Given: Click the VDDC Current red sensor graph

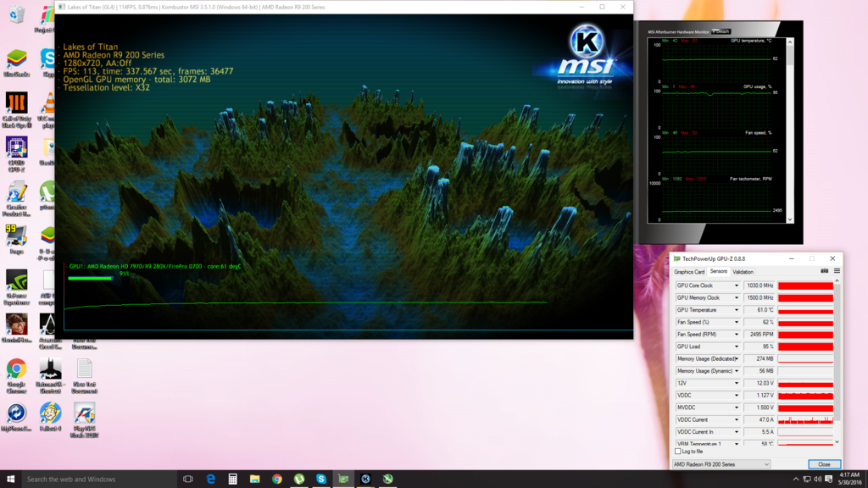Looking at the screenshot, I should click(805, 419).
